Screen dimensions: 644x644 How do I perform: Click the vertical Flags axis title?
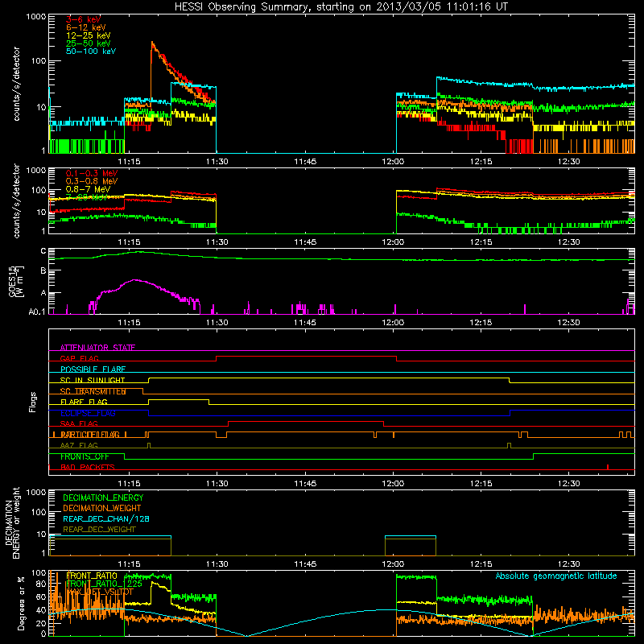32,402
